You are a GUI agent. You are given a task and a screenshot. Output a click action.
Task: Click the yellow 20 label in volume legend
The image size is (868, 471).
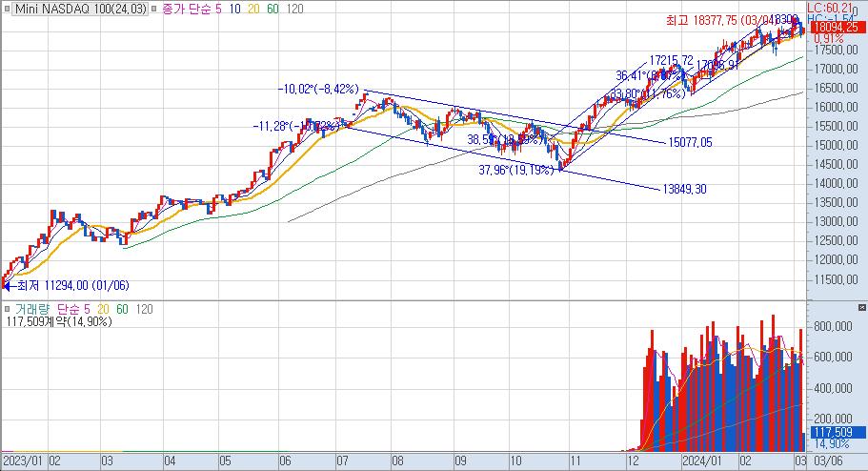pyautogui.click(x=103, y=309)
